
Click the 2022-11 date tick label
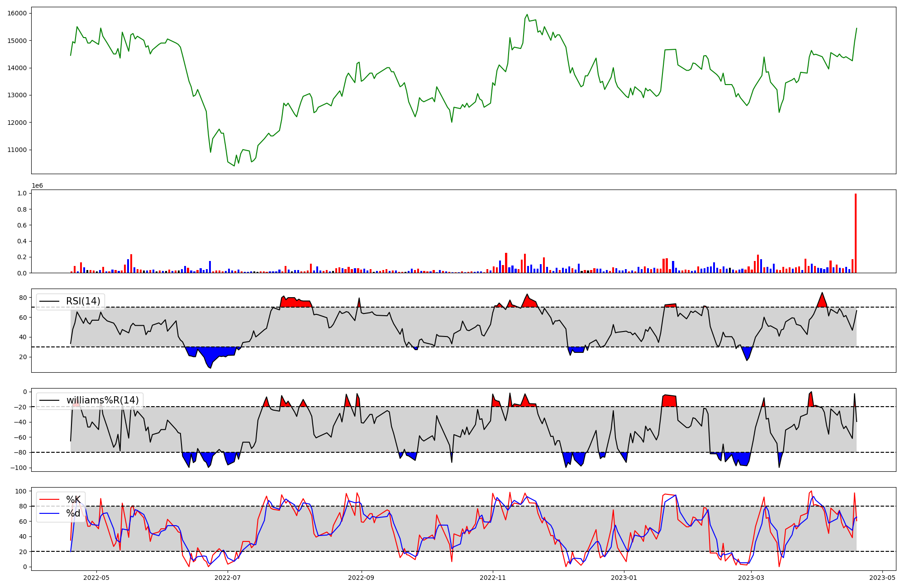tap(492, 578)
